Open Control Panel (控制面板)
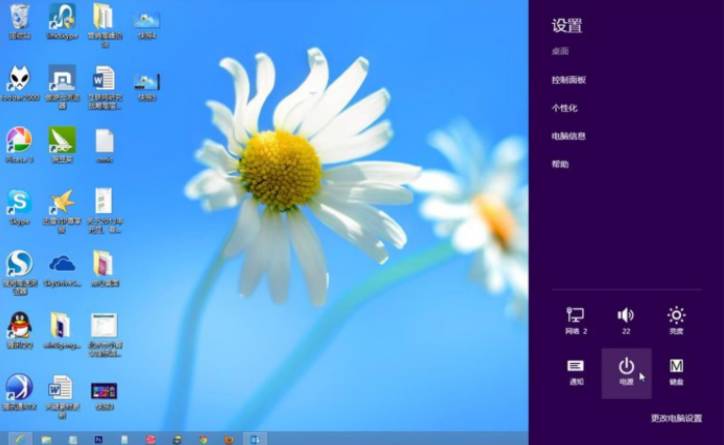 (568, 79)
